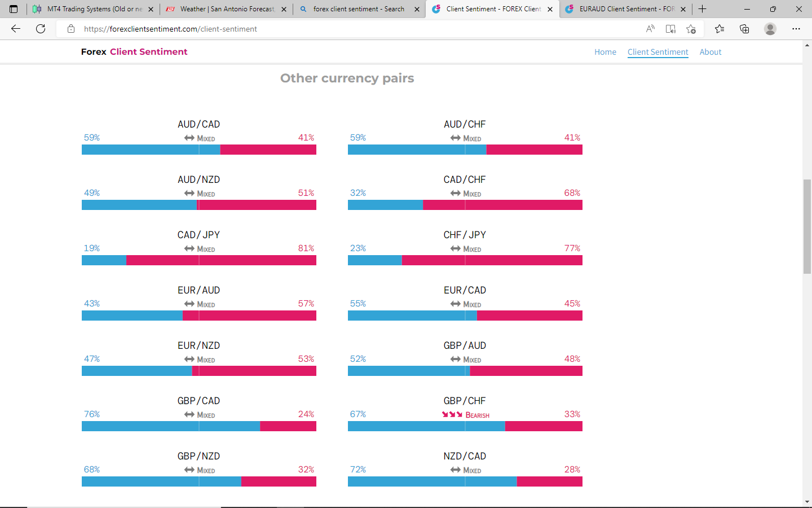Click the GBP/CHF sentiment bar
This screenshot has height=508, width=812.
[465, 426]
